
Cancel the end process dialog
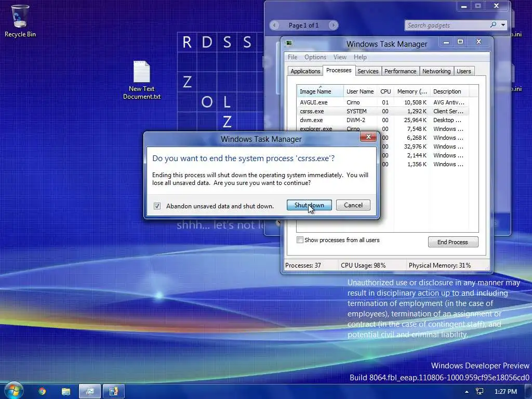click(x=353, y=205)
